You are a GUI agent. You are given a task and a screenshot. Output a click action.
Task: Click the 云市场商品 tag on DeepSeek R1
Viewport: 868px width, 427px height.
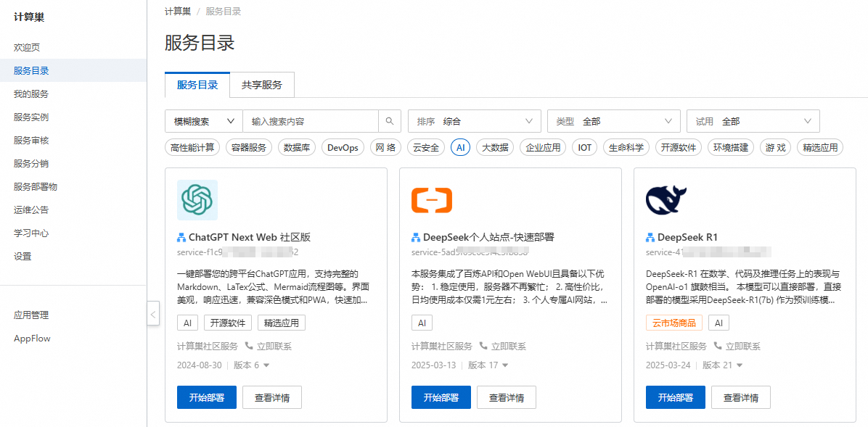(x=673, y=323)
